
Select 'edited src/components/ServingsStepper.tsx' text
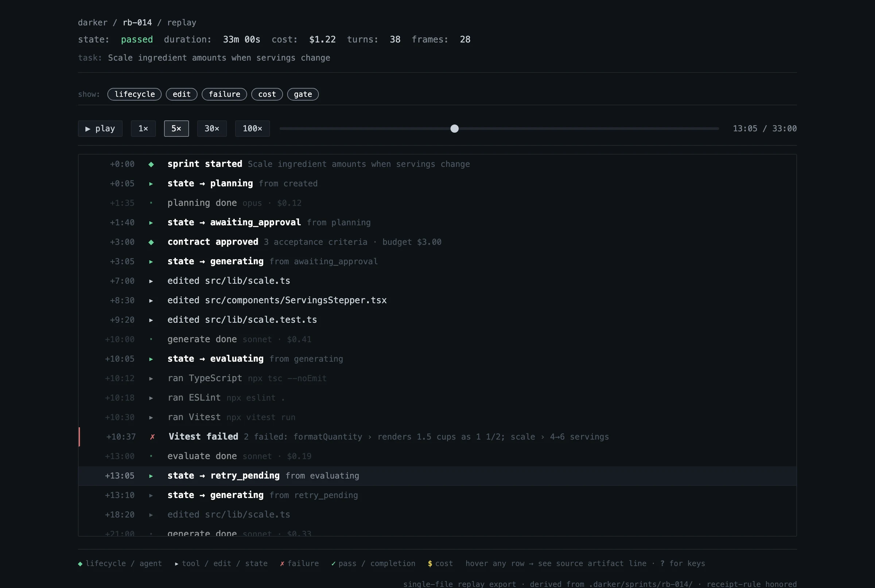coord(277,300)
